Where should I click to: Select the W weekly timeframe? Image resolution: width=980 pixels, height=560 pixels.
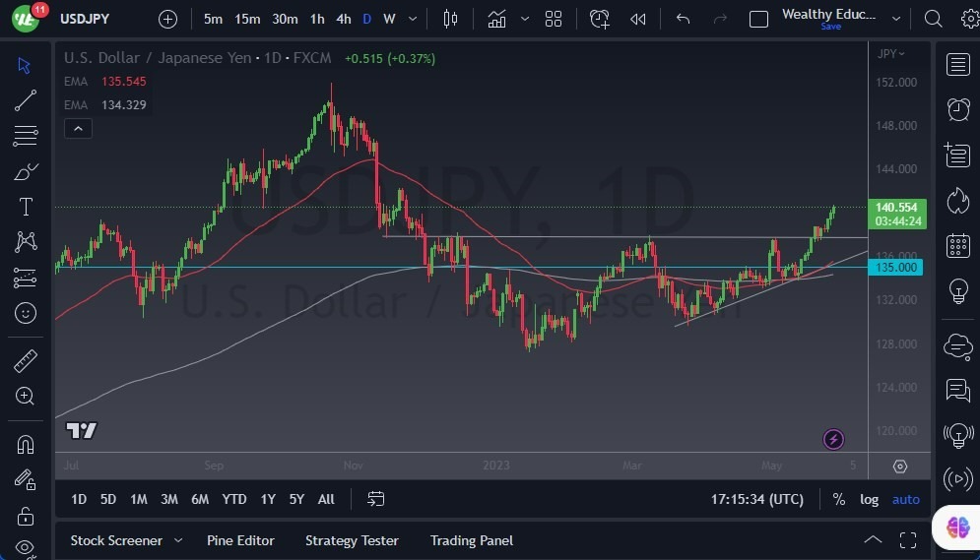[389, 20]
